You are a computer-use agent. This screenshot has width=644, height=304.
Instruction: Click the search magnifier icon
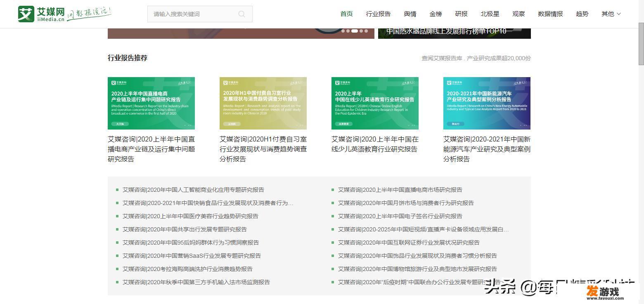(242, 14)
